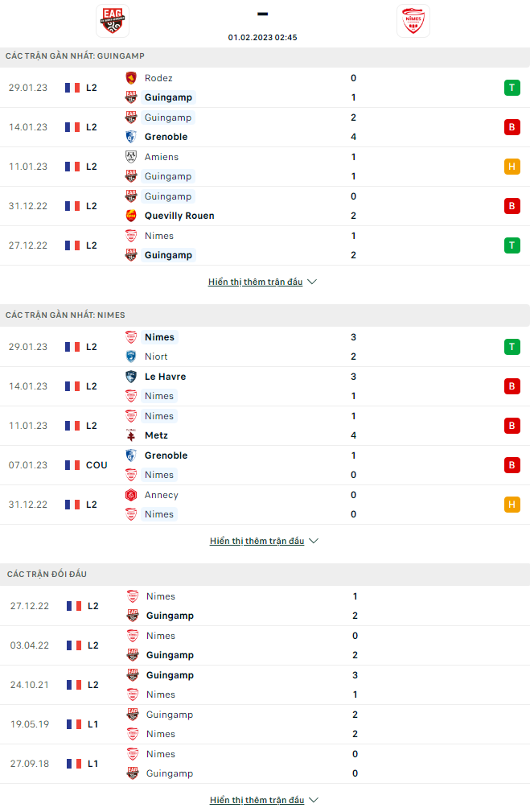Image resolution: width=530 pixels, height=812 pixels.
Task: Click French flag on 24.10.21 match
Action: pos(74,685)
